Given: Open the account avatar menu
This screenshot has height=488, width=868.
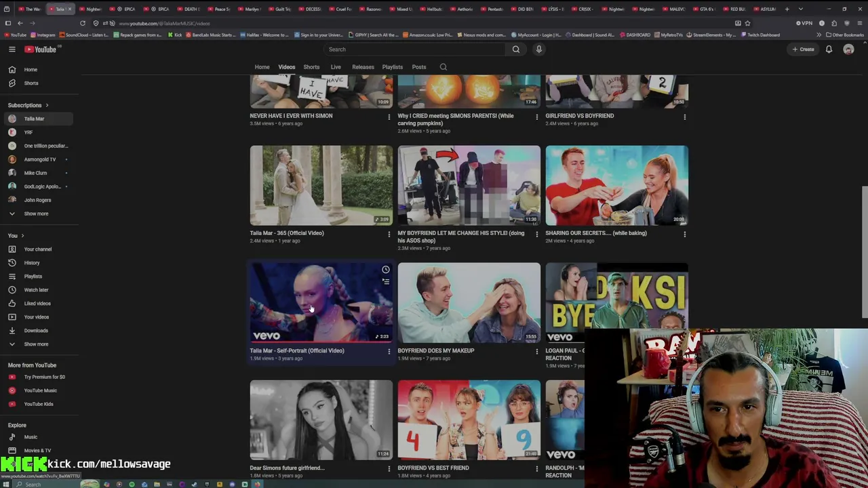Looking at the screenshot, I should coord(848,49).
